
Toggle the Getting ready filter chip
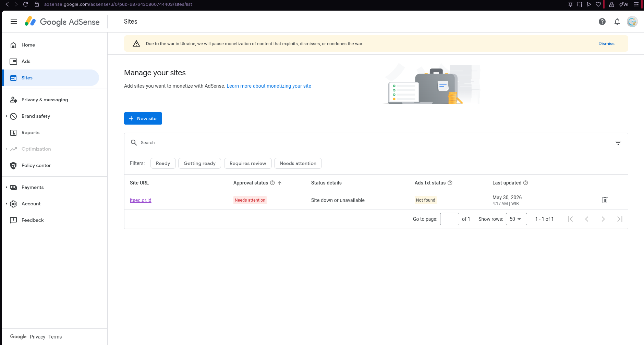[199, 163]
